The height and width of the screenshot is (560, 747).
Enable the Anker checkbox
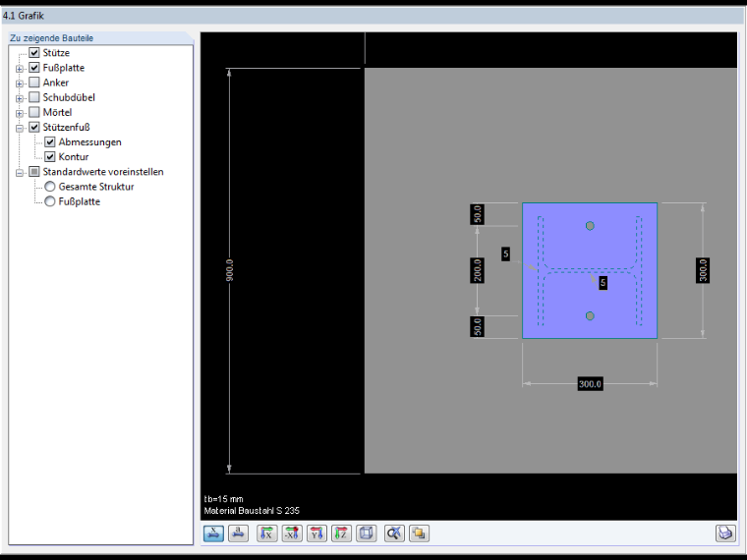tap(34, 83)
